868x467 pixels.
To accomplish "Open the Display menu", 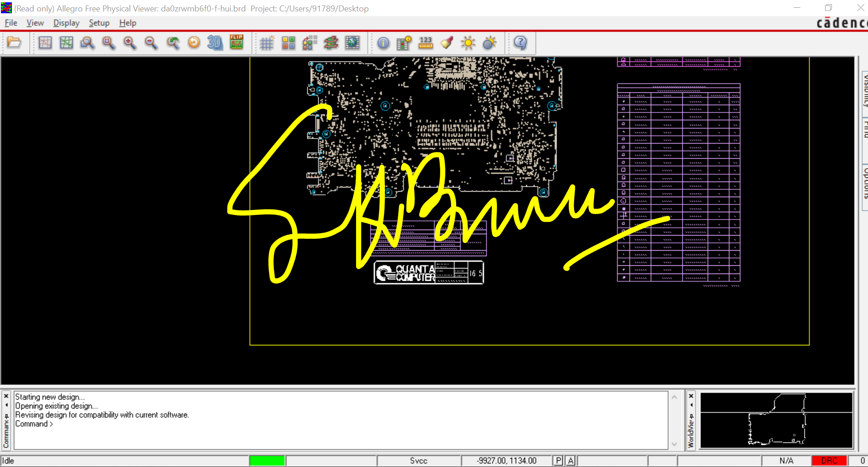I will click(66, 23).
